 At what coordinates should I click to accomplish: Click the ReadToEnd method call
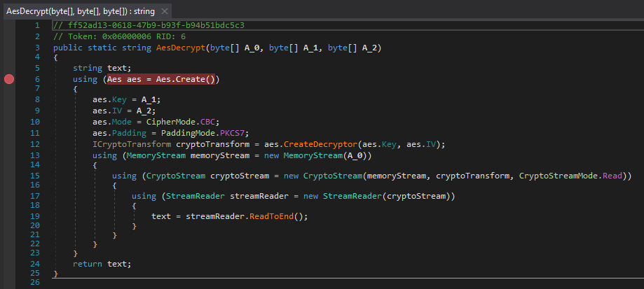[271, 216]
